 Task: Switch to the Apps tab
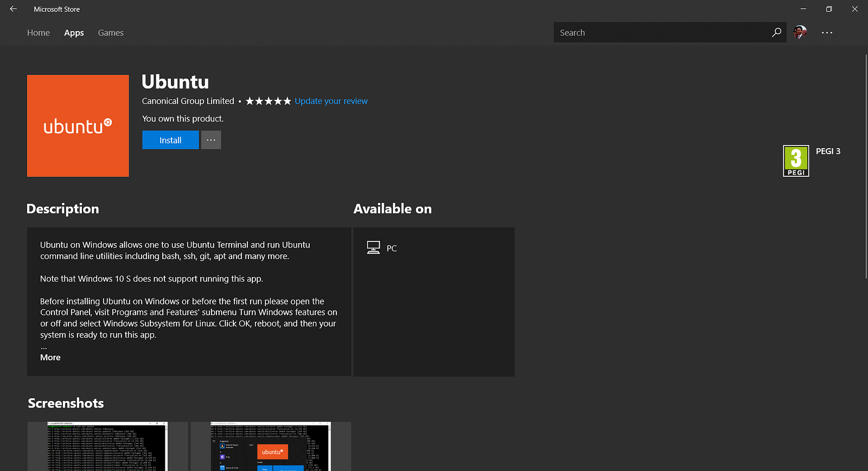[x=74, y=33]
